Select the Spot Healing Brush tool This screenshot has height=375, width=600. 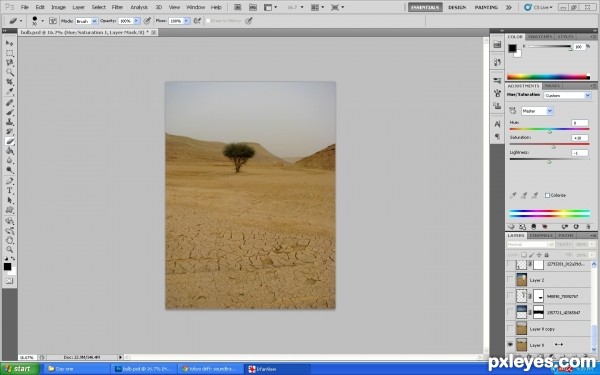point(10,103)
